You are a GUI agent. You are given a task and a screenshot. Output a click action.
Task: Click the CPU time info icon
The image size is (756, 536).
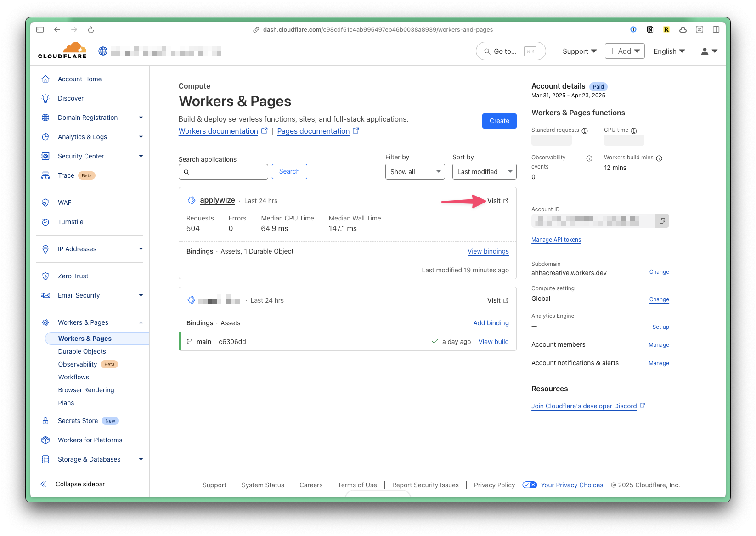click(x=634, y=131)
